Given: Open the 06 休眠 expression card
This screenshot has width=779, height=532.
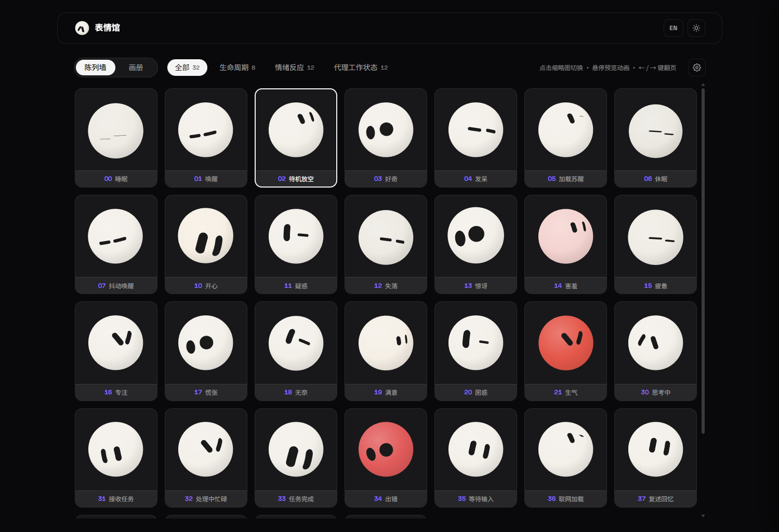Looking at the screenshot, I should 655,138.
